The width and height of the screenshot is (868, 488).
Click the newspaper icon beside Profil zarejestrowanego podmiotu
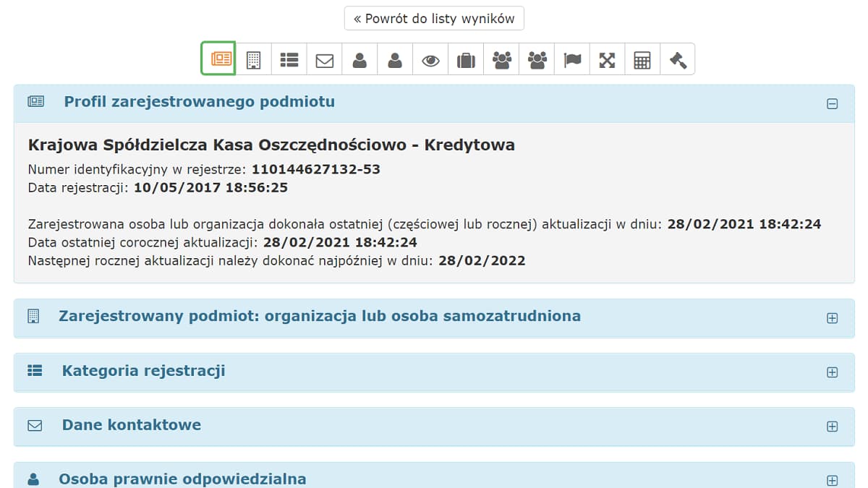[35, 102]
